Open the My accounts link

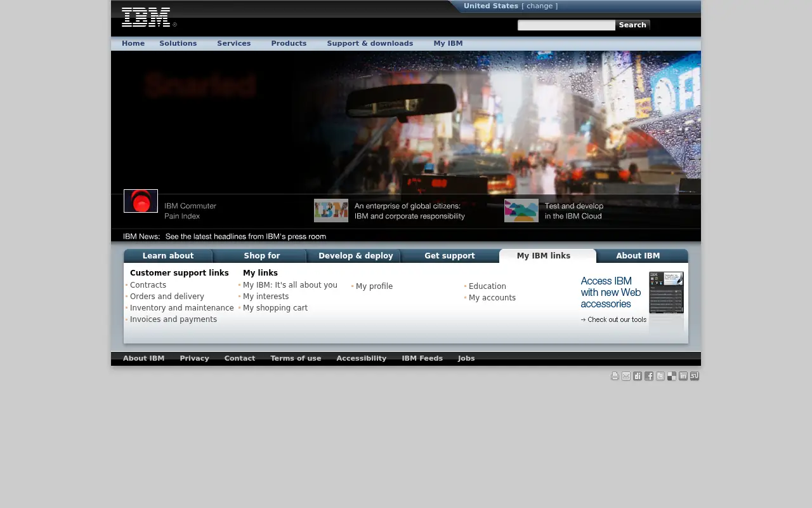pos(492,298)
